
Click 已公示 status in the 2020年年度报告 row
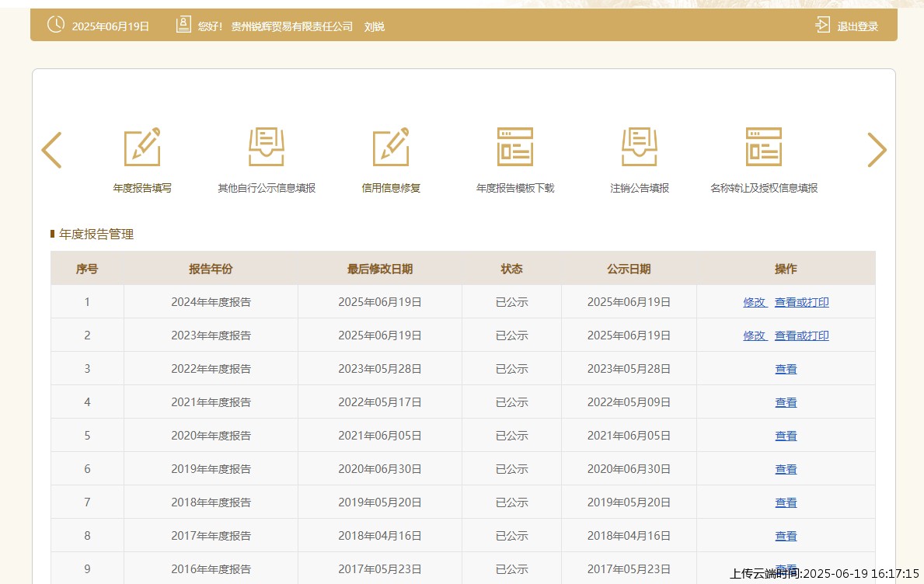click(511, 436)
